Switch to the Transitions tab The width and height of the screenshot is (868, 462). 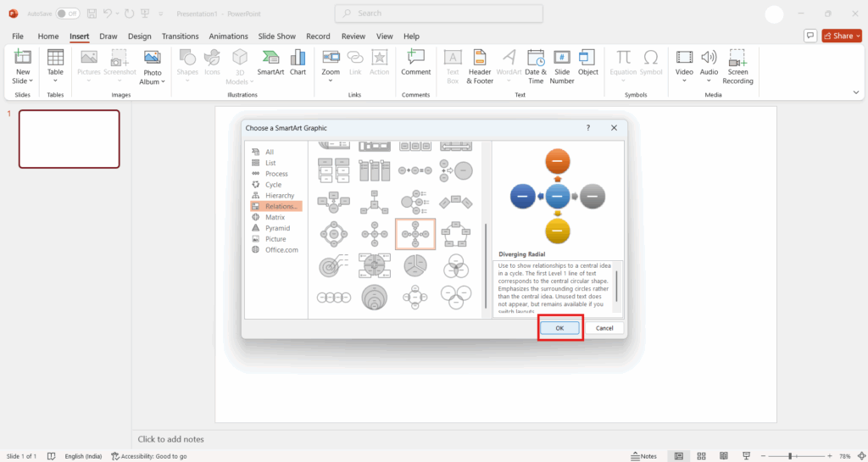point(180,36)
